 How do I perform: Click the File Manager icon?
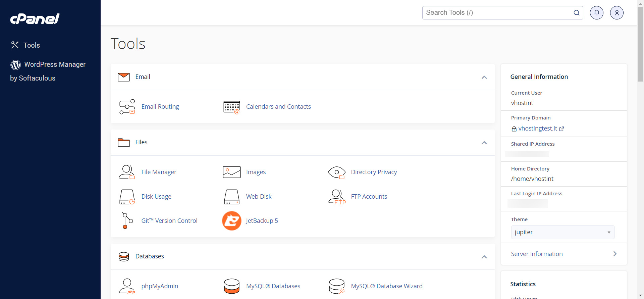pyautogui.click(x=127, y=172)
